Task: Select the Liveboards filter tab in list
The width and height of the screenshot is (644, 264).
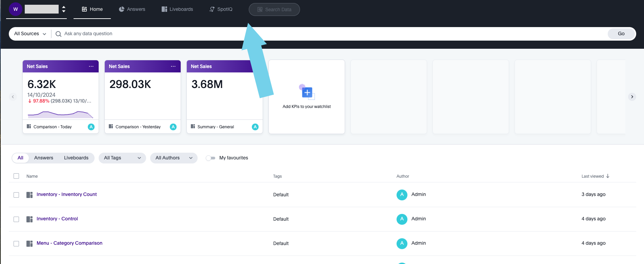Action: (x=76, y=158)
